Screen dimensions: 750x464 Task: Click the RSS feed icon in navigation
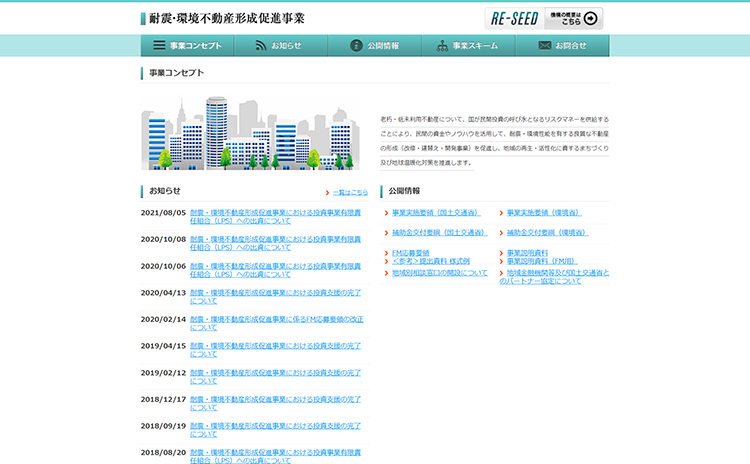point(261,46)
